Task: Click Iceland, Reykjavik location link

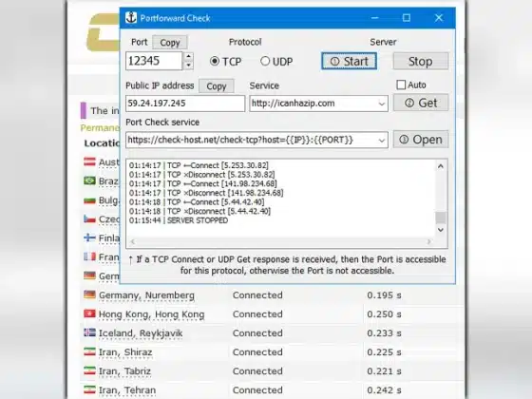Action: (141, 333)
